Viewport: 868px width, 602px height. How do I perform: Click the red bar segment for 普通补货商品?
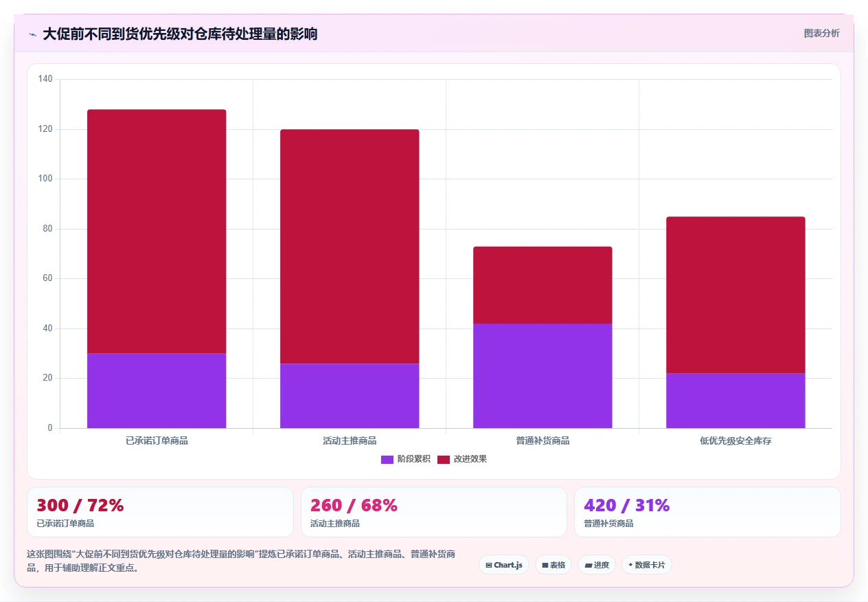(542, 285)
